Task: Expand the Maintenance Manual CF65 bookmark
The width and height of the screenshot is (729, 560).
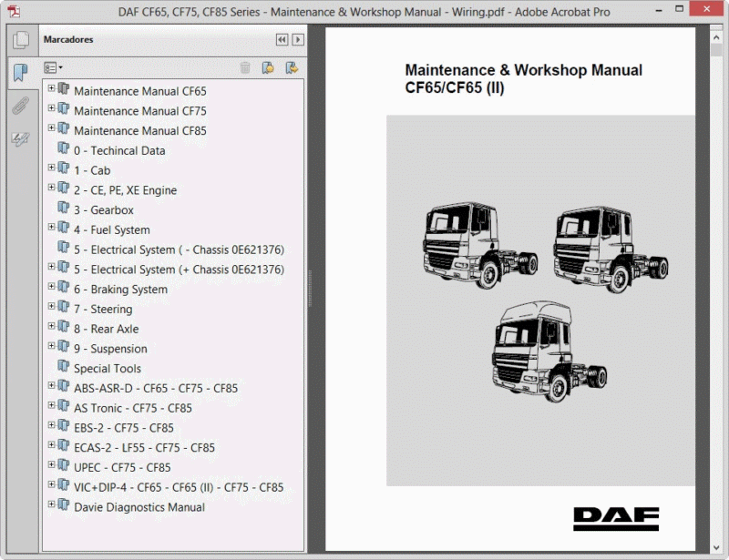Action: coord(51,88)
